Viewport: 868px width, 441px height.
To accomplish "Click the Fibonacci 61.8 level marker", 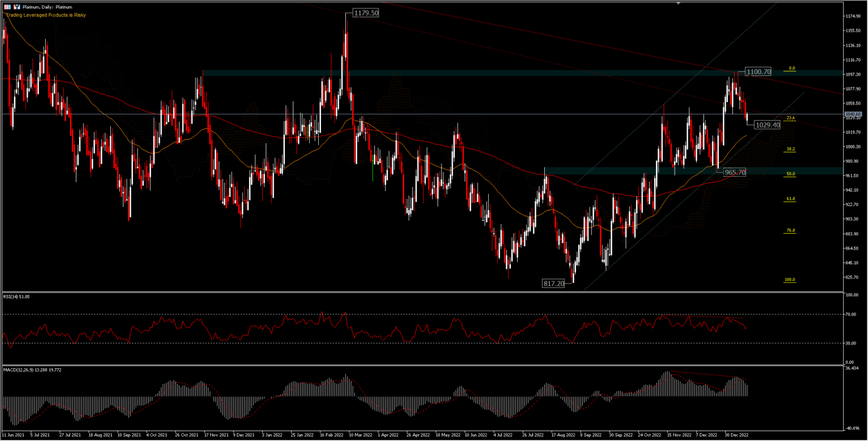I will tap(789, 199).
